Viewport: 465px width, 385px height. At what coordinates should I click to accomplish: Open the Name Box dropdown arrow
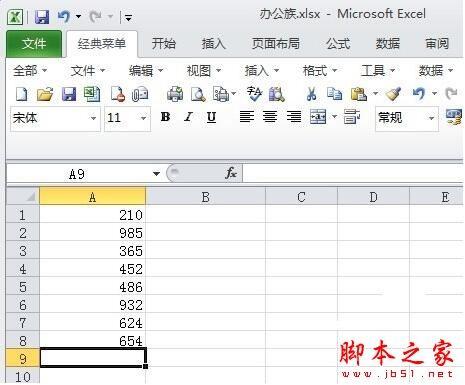(x=156, y=174)
